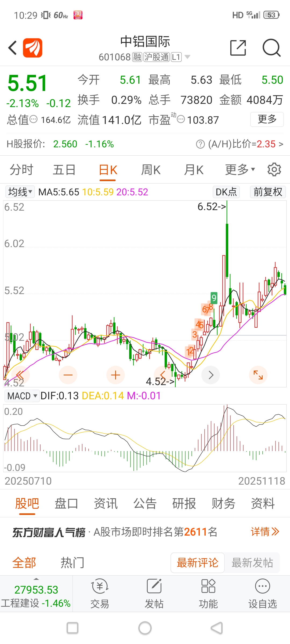Open the 公告 announcements tab

pos(145,503)
